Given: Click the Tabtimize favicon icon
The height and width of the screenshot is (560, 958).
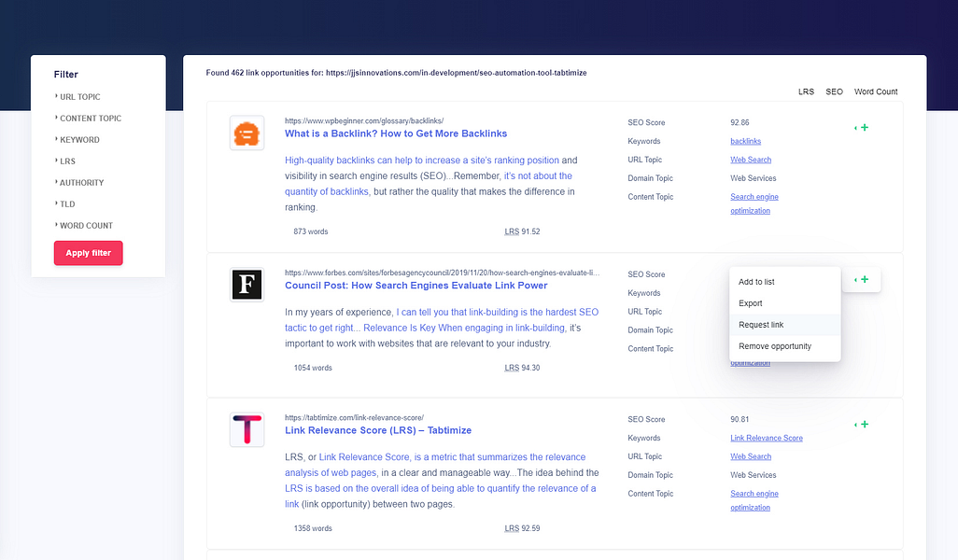Looking at the screenshot, I should click(246, 429).
